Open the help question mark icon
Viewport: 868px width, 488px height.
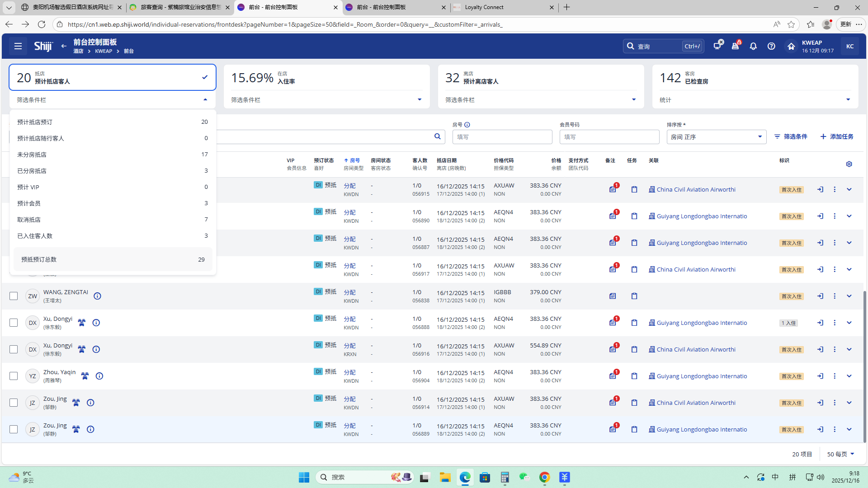tap(771, 46)
